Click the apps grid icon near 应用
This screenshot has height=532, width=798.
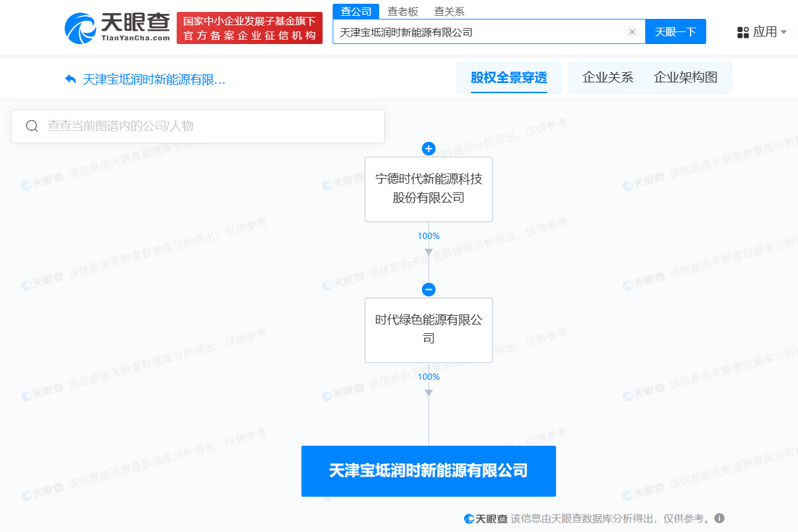[742, 32]
